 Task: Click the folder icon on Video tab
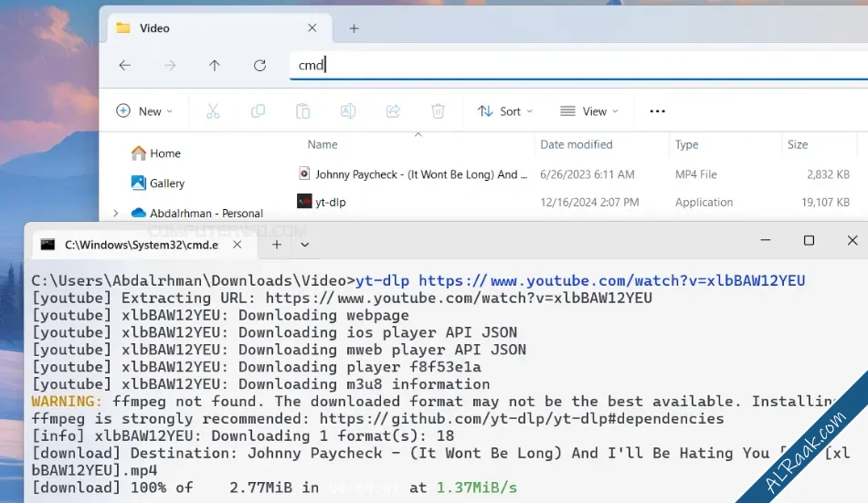click(123, 27)
